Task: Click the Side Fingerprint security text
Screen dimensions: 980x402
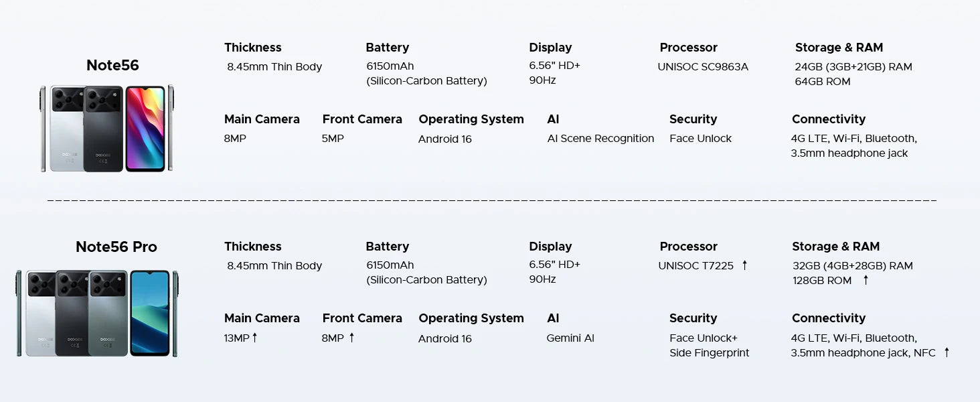Action: [x=709, y=352]
